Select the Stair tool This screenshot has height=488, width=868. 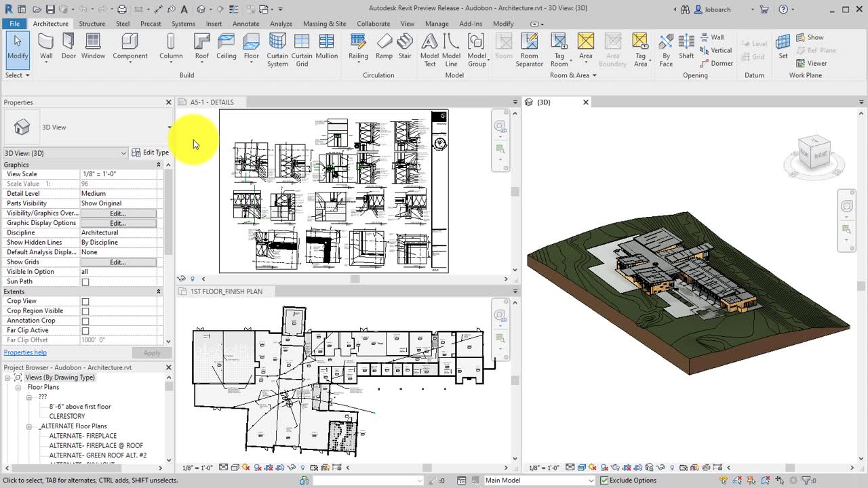[x=405, y=47]
